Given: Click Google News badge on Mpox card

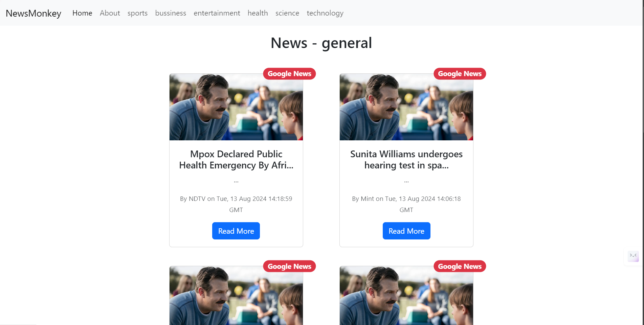Looking at the screenshot, I should (289, 74).
